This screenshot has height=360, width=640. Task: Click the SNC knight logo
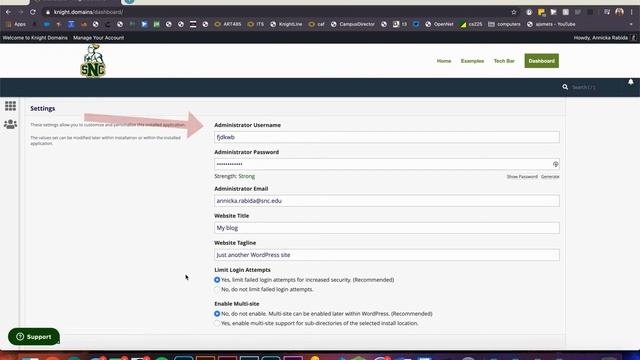click(93, 61)
